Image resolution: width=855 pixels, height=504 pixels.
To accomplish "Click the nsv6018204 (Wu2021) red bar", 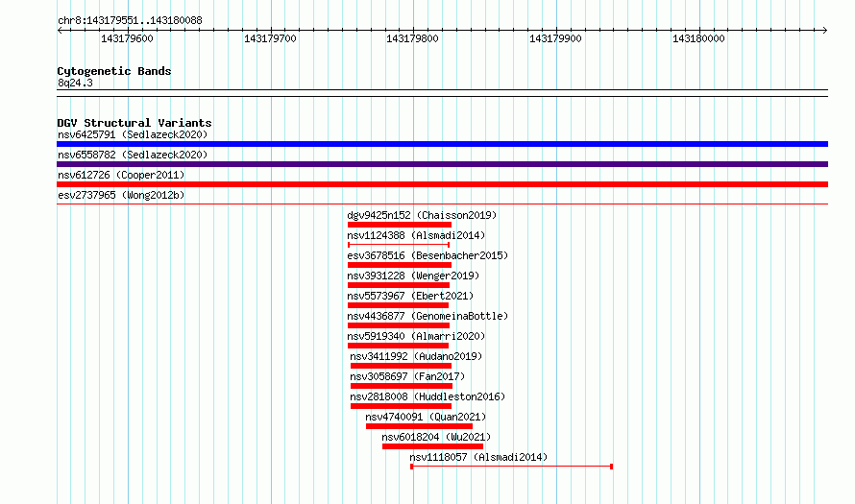I will [433, 446].
